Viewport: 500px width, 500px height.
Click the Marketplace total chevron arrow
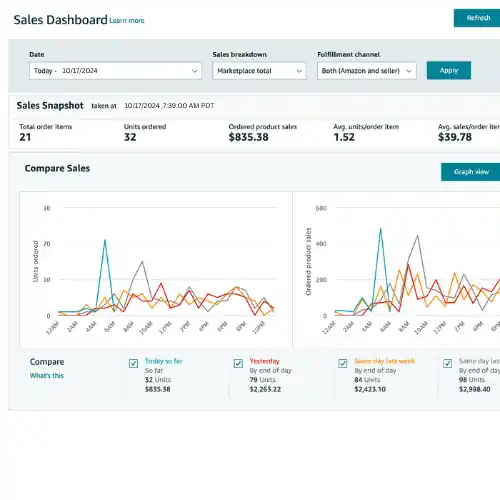[299, 71]
